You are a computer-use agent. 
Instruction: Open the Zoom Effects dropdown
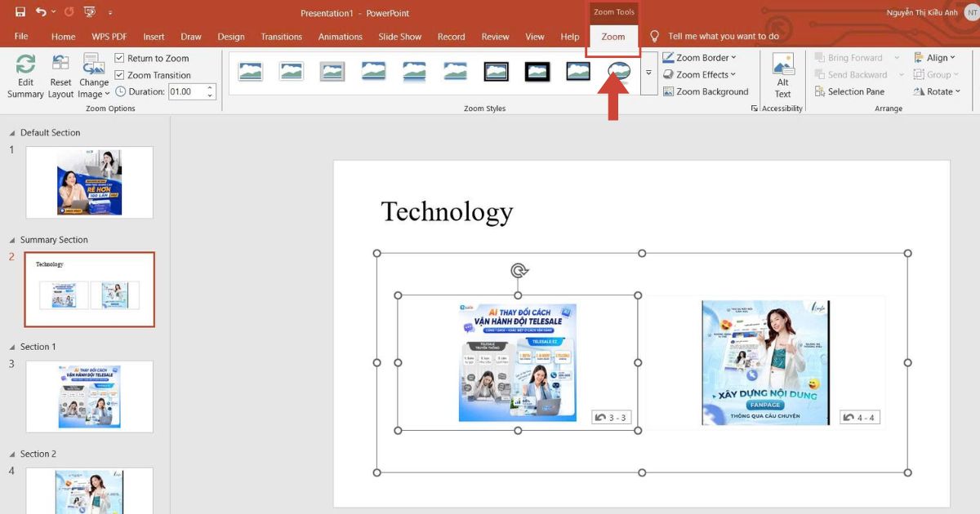[700, 75]
